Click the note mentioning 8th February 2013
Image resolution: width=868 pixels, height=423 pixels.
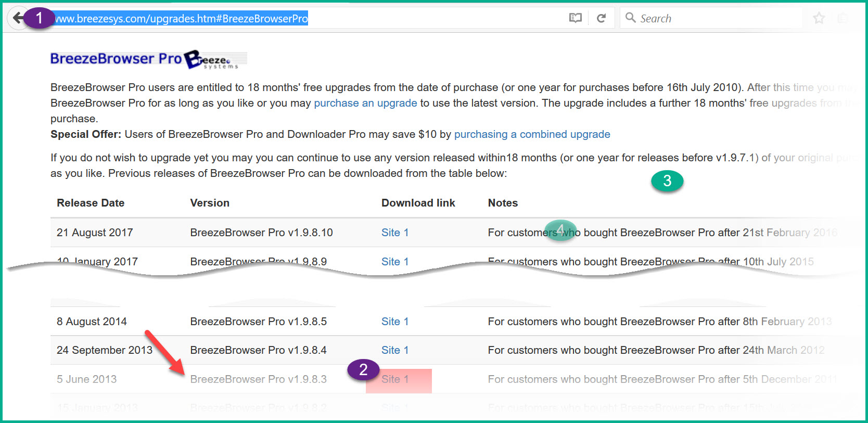click(660, 322)
